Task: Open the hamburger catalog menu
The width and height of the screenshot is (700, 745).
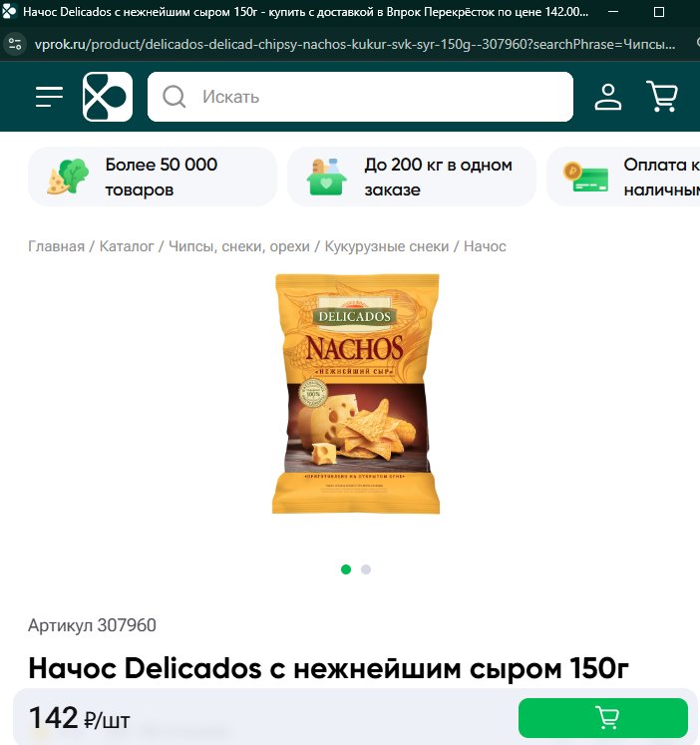Action: click(x=50, y=97)
